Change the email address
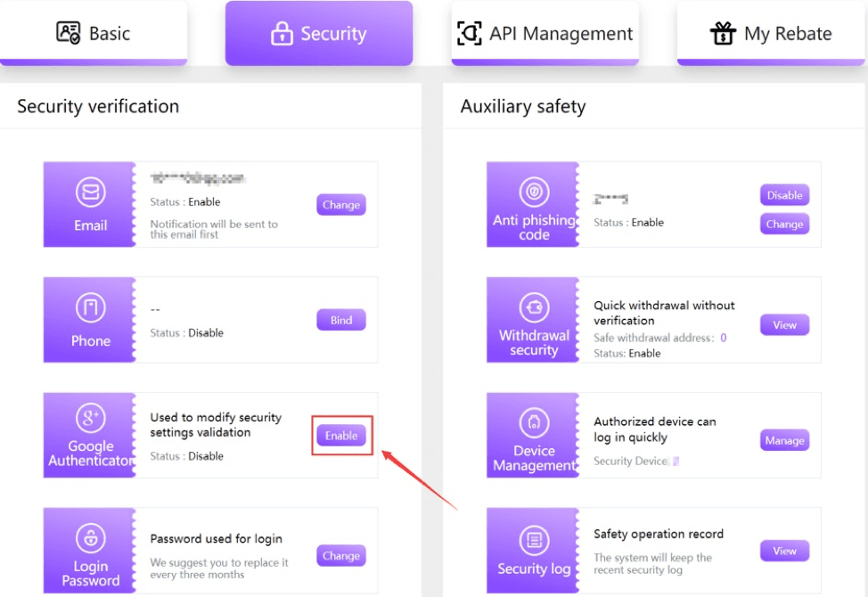 point(341,205)
